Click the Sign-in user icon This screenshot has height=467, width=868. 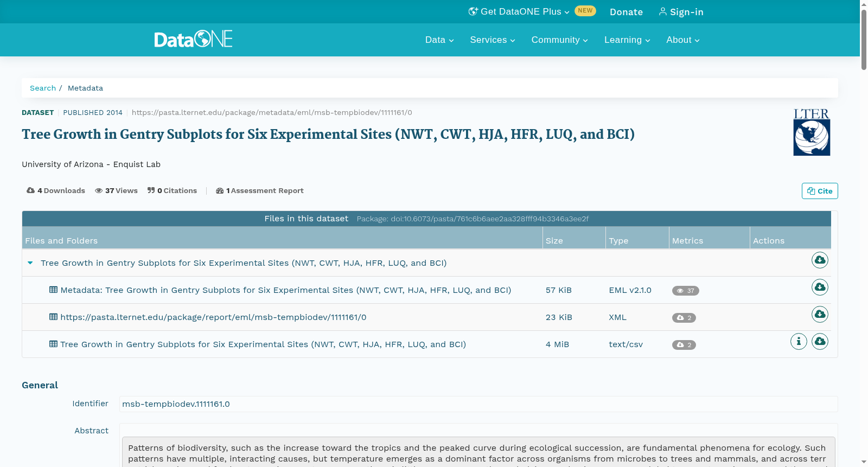pos(663,11)
